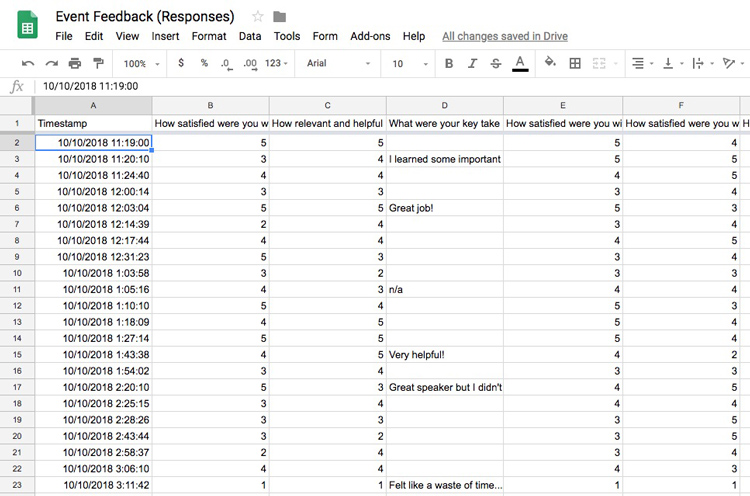The image size is (750, 496).
Task: Click All changes saved in Drive link
Action: click(x=504, y=36)
